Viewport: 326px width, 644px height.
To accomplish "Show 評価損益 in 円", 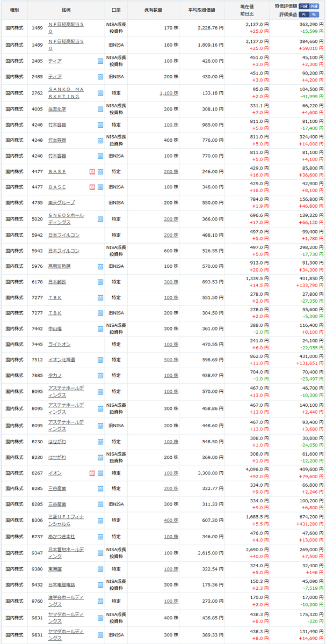I will [x=303, y=14].
